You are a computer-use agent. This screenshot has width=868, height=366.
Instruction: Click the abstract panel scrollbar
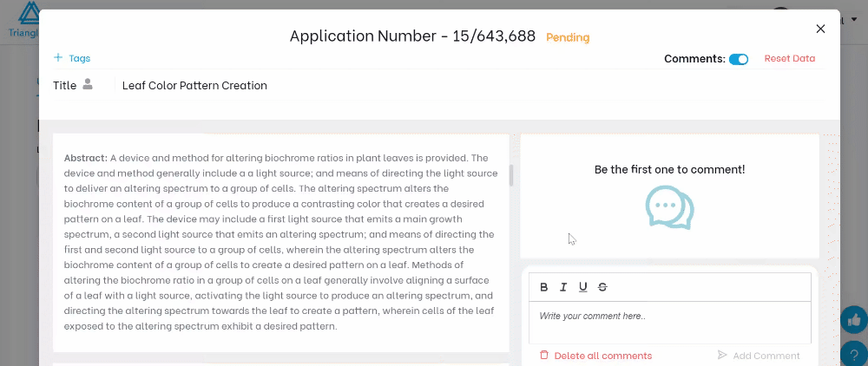511,175
